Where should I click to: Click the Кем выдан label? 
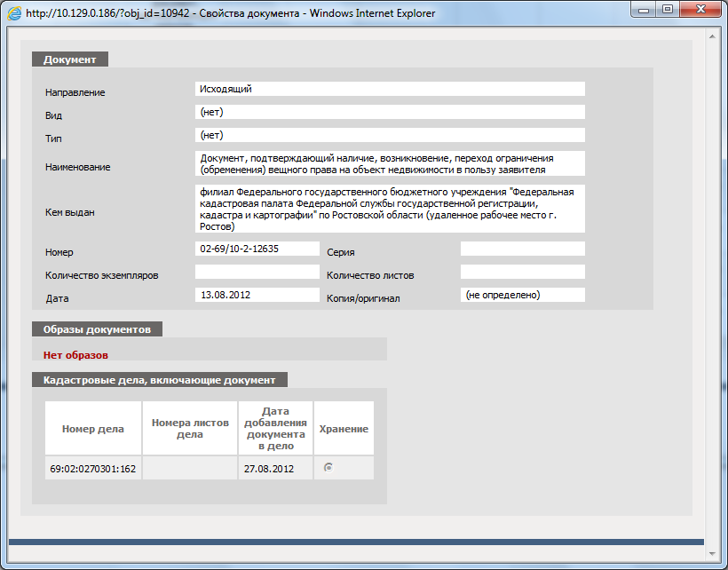click(69, 212)
